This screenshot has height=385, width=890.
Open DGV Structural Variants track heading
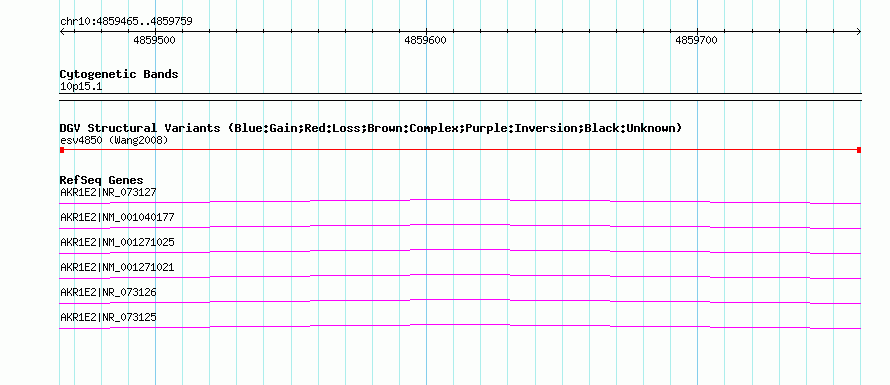[371, 128]
